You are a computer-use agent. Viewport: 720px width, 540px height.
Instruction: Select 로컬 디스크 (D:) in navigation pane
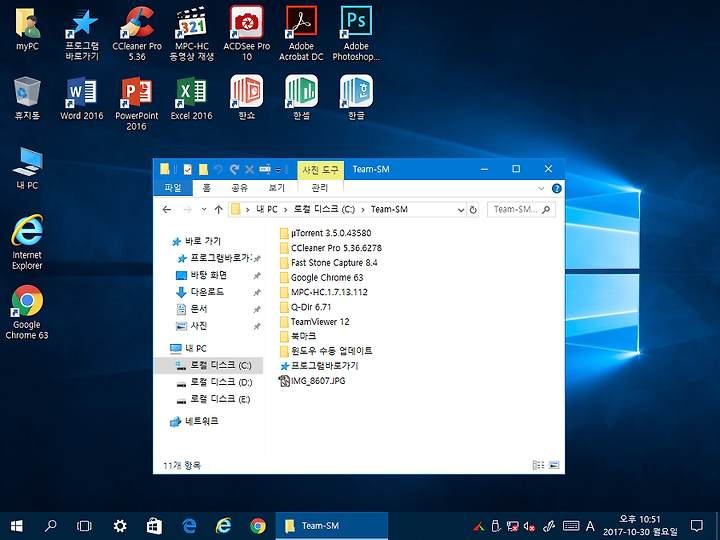click(x=214, y=382)
